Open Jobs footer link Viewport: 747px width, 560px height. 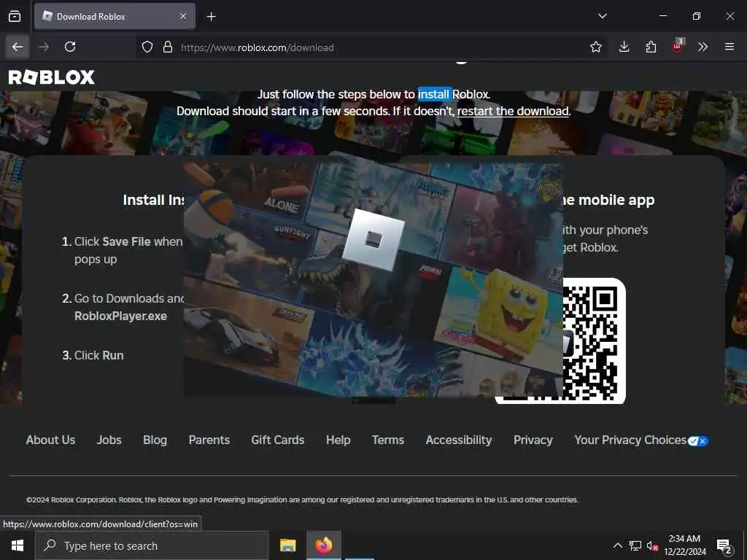[109, 440]
